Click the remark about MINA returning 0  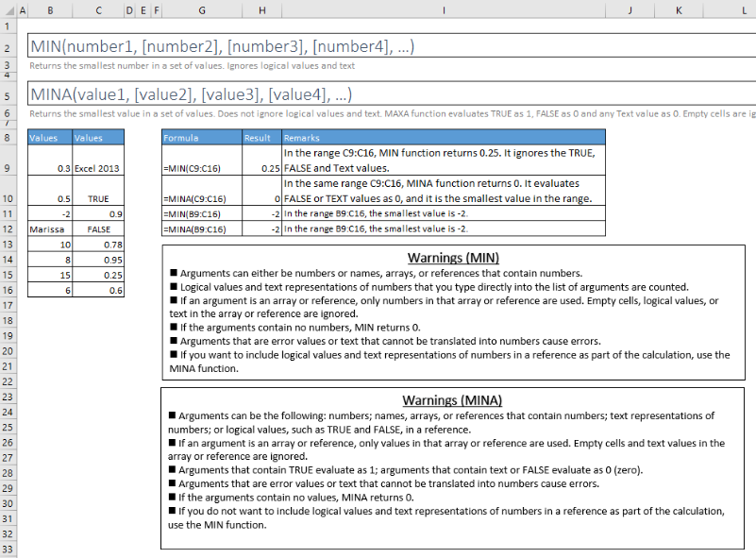(444, 191)
